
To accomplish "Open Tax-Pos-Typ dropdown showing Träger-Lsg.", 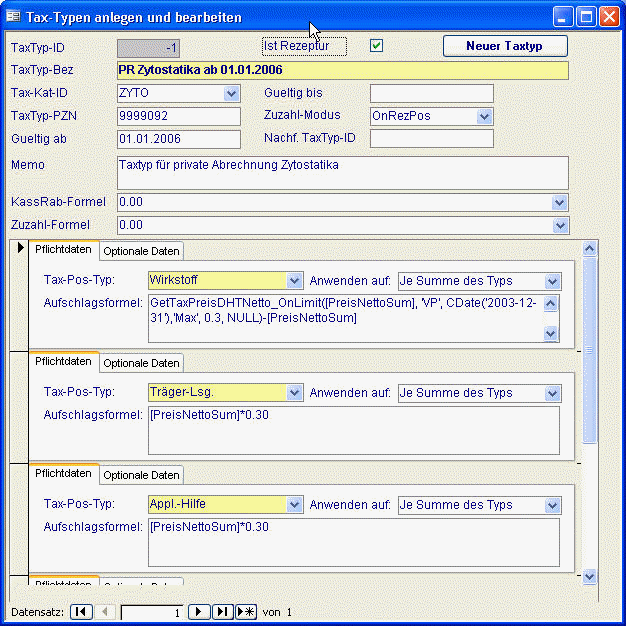I will (x=294, y=393).
